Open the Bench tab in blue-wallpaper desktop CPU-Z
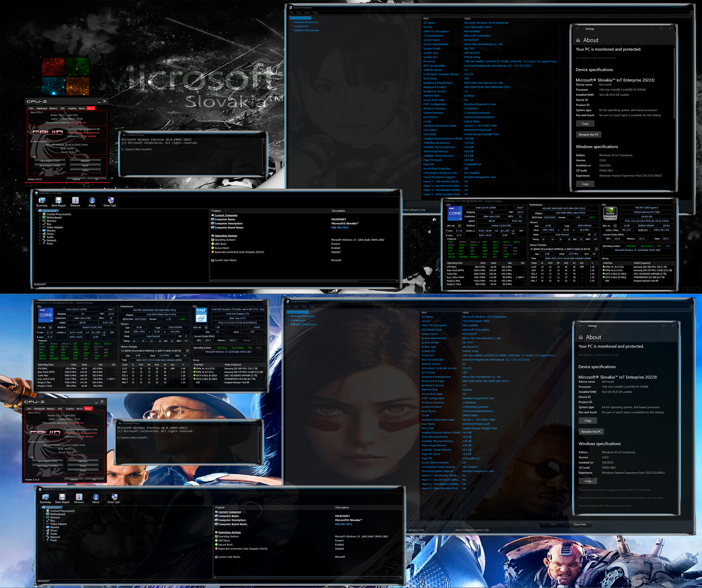The image size is (702, 588). (79, 409)
